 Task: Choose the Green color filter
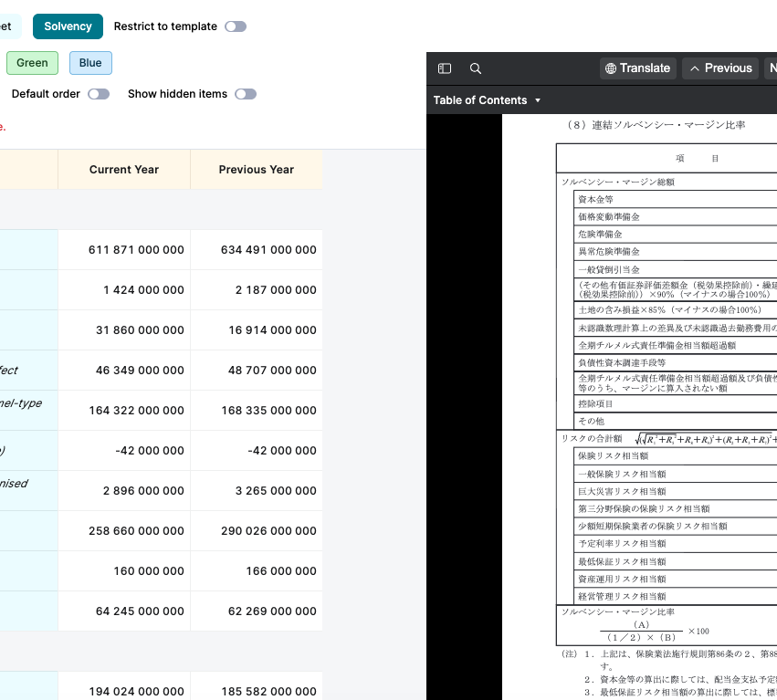[x=32, y=63]
